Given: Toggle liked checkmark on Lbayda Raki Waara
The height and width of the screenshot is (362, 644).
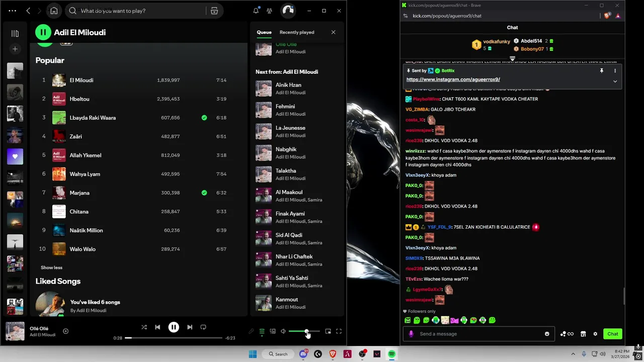Looking at the screenshot, I should tap(204, 118).
